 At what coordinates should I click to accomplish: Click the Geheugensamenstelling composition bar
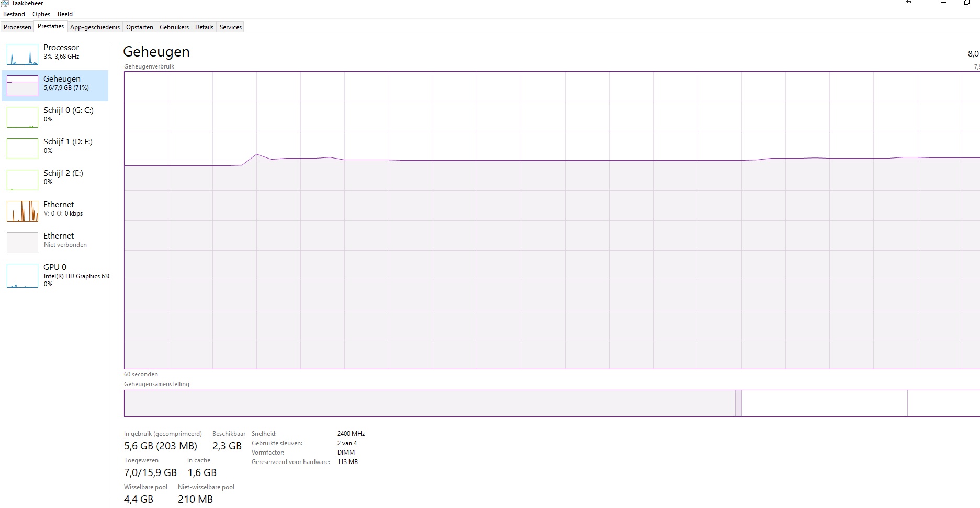pos(429,403)
